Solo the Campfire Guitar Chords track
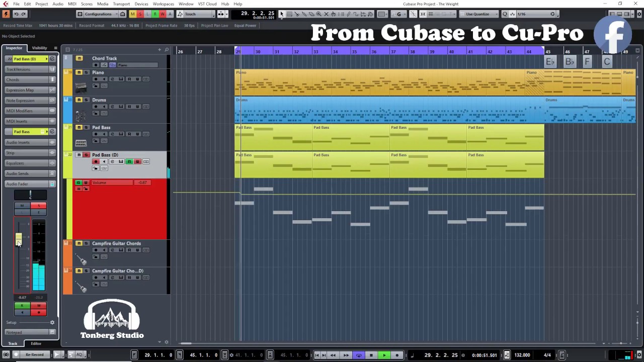The height and width of the screenshot is (362, 644). tap(86, 243)
